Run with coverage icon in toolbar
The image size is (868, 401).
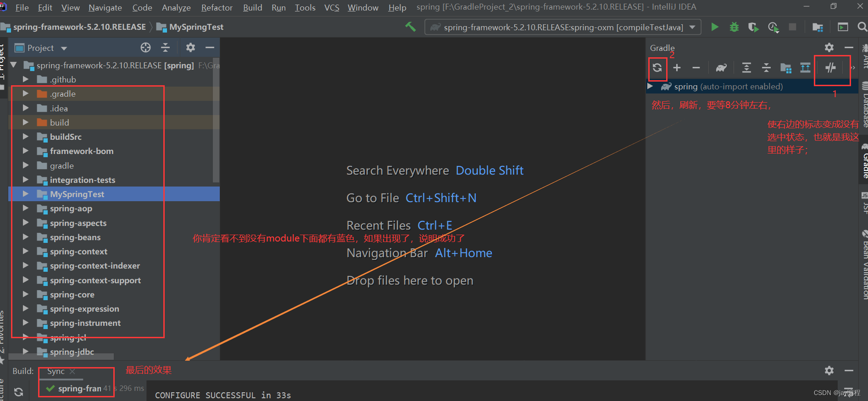753,27
